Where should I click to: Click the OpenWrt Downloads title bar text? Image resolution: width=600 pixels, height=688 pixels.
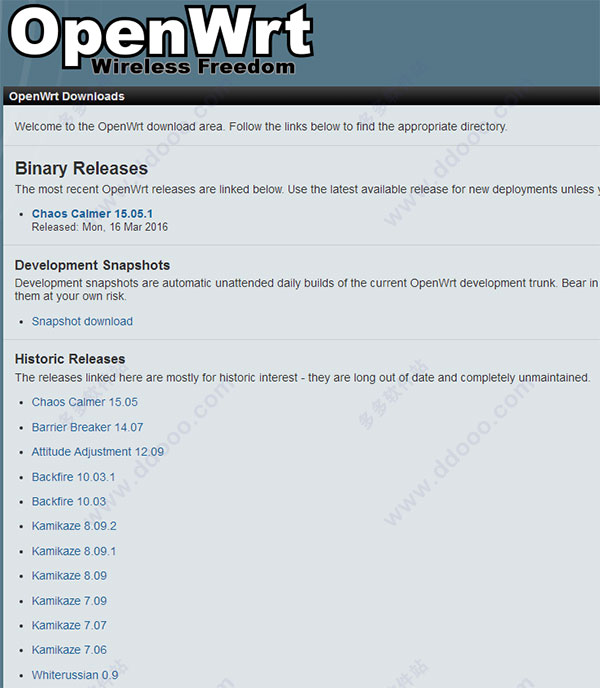[x=67, y=96]
